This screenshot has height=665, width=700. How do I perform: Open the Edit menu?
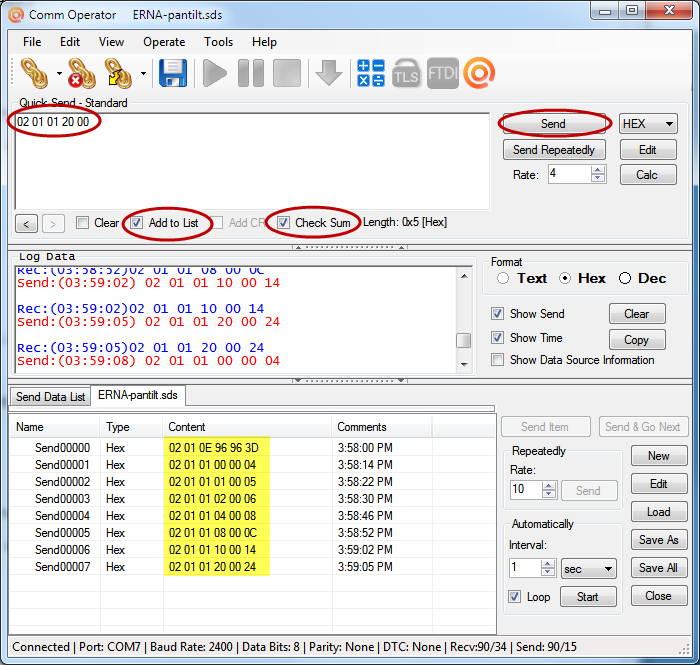click(70, 42)
